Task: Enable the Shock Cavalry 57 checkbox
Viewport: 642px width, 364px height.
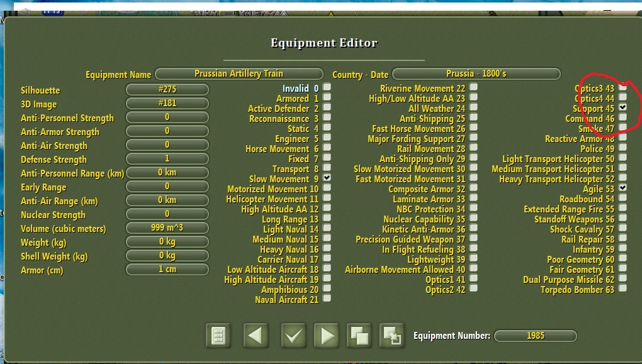Action: [622, 228]
